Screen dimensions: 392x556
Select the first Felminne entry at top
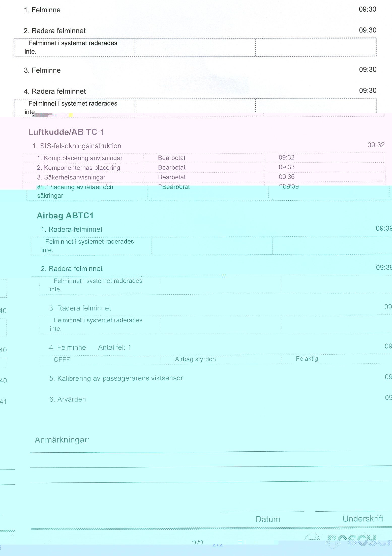click(42, 10)
